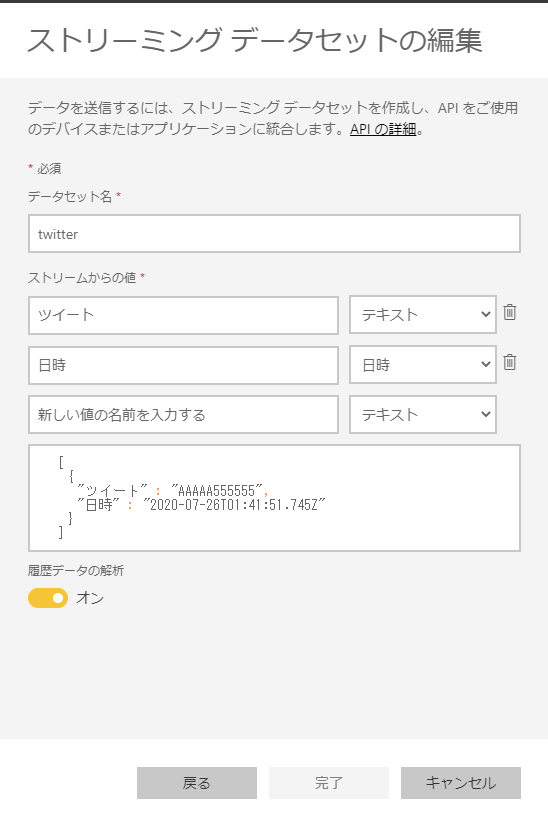Delete the 日時 stream value row
The image size is (548, 832).
click(509, 362)
